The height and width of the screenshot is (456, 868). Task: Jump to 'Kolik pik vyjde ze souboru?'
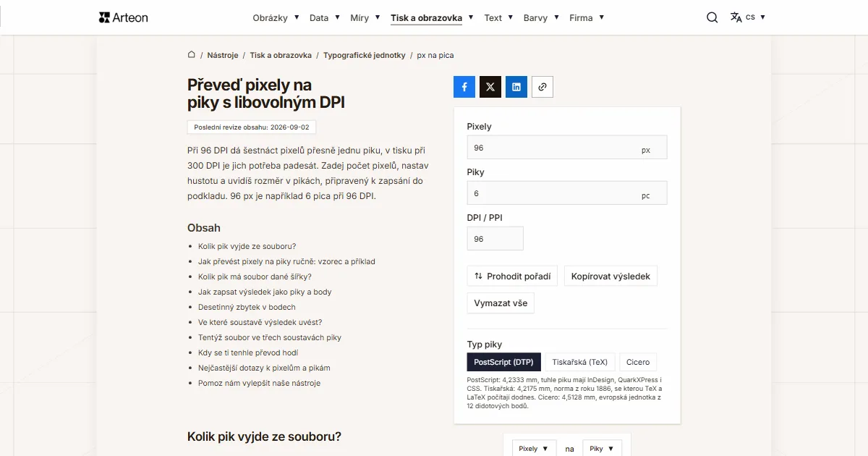coord(247,246)
